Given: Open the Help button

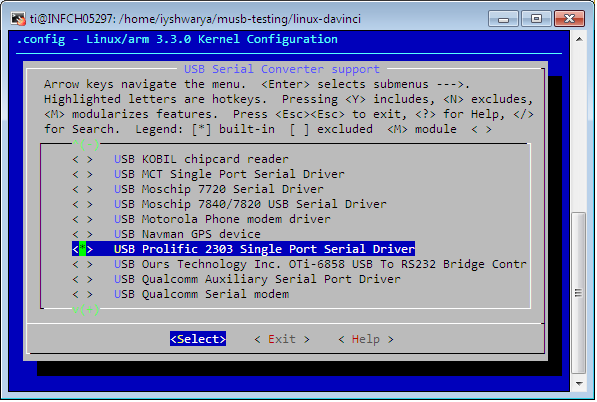Looking at the screenshot, I should 366,339.
